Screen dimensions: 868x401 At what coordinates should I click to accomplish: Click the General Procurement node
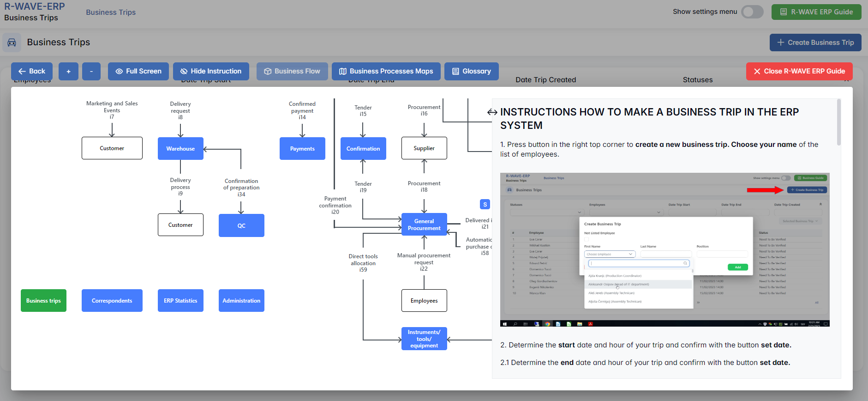[424, 225]
